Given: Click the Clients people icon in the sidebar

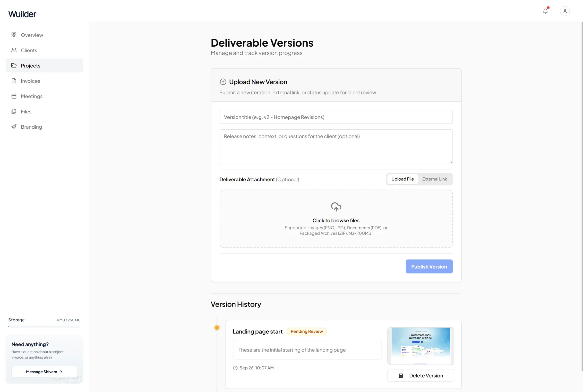Looking at the screenshot, I should pos(14,50).
